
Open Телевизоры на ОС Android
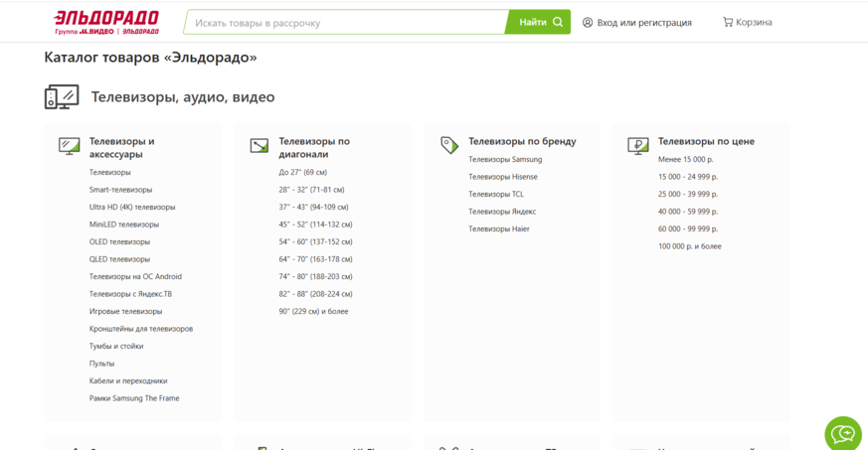[135, 276]
